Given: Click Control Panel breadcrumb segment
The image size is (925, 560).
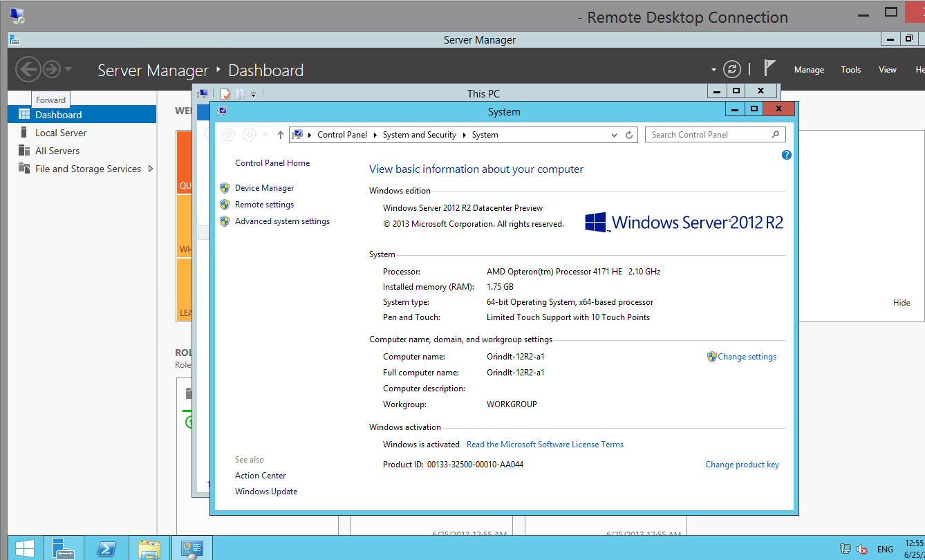Looking at the screenshot, I should tap(342, 135).
